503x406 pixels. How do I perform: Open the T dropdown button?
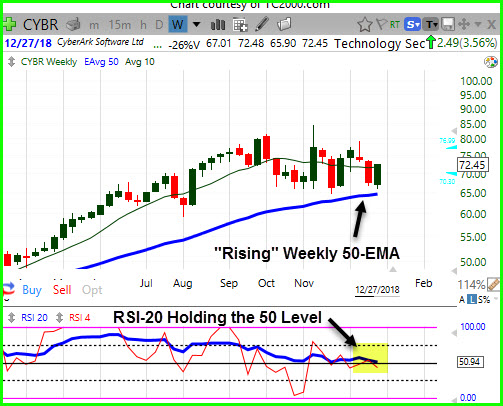(431, 24)
